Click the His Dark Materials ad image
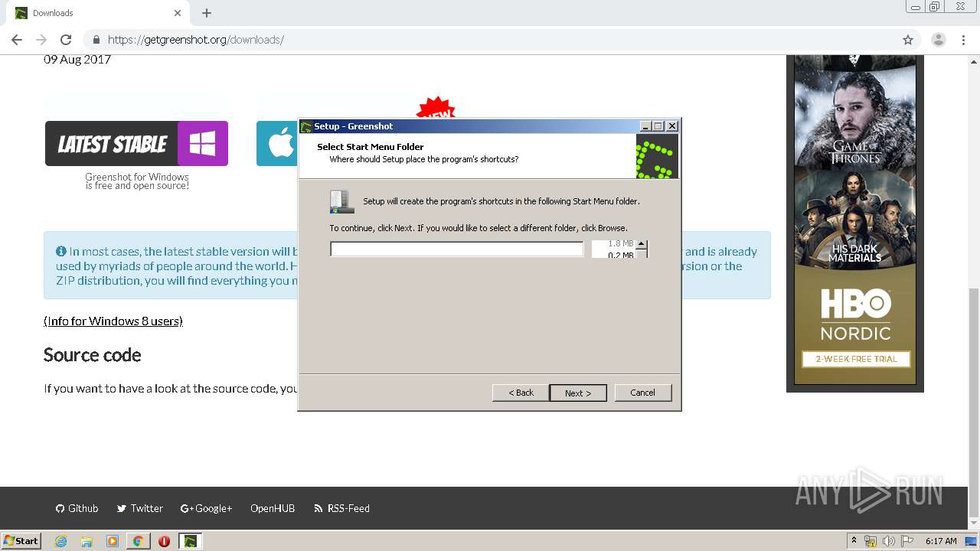This screenshot has width=980, height=551. 855,219
